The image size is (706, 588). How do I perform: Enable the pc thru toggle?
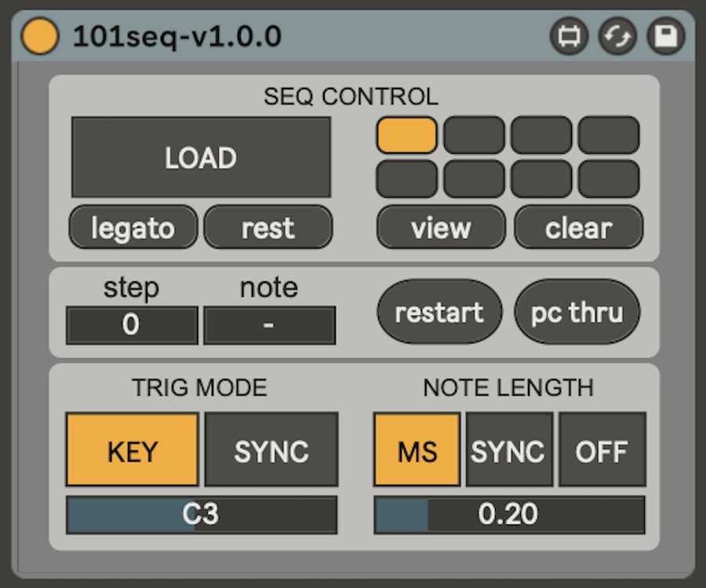tap(577, 312)
